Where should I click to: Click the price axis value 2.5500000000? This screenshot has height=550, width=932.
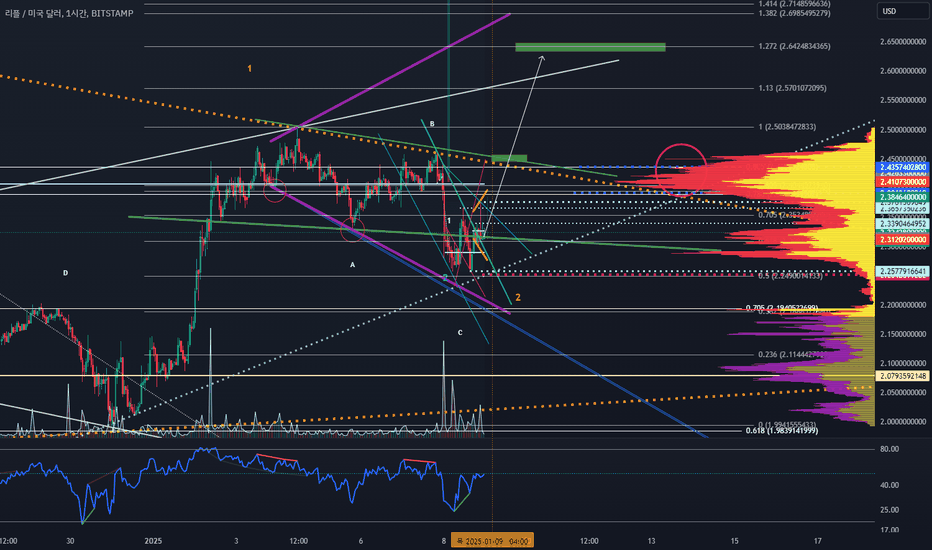903,100
